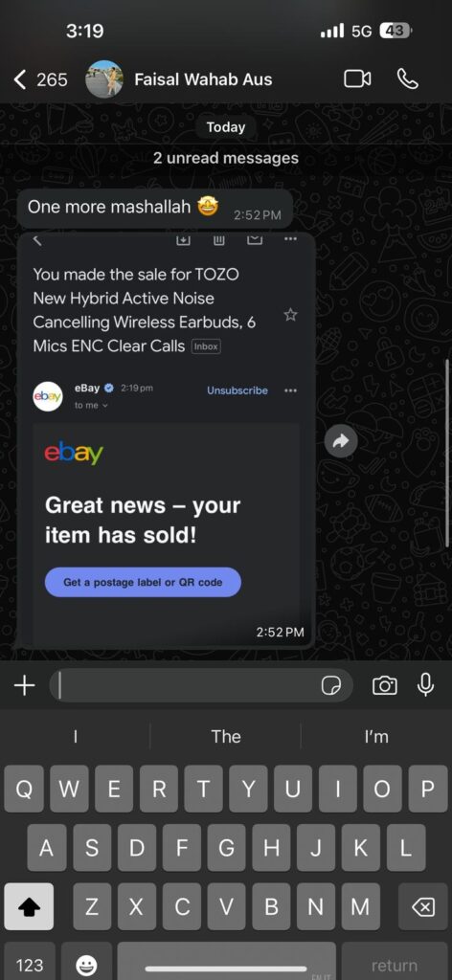Tap the Q key on the keyboard

click(x=24, y=790)
